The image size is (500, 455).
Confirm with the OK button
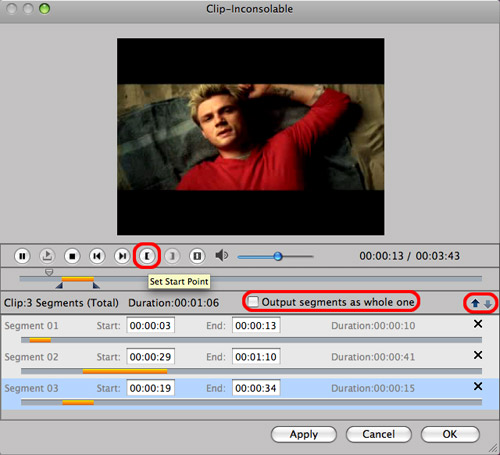[x=450, y=434]
